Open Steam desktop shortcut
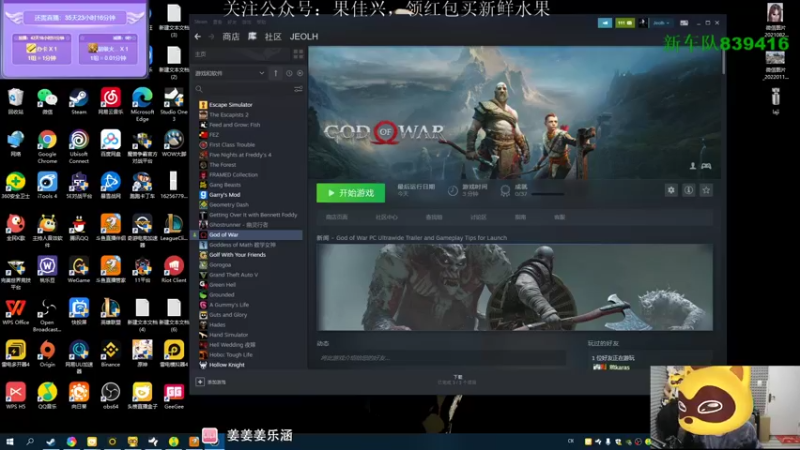The width and height of the screenshot is (800, 450). pos(79,101)
